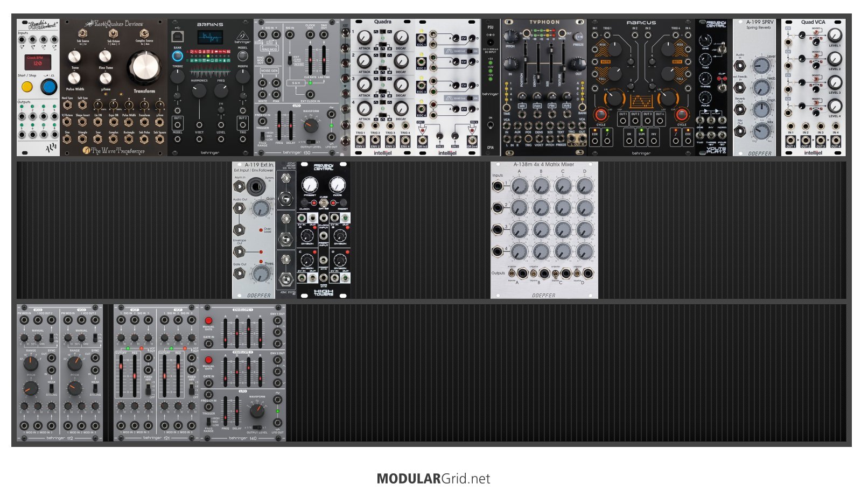Click the OUT 4 jack on Quad VCA
This screenshot has height=490, width=868.
tap(835, 141)
